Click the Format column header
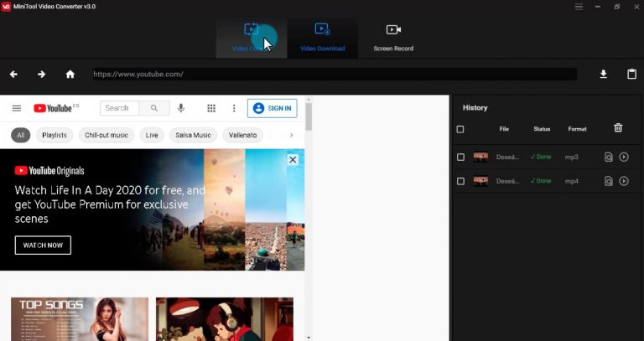This screenshot has height=341, width=644. pos(577,129)
